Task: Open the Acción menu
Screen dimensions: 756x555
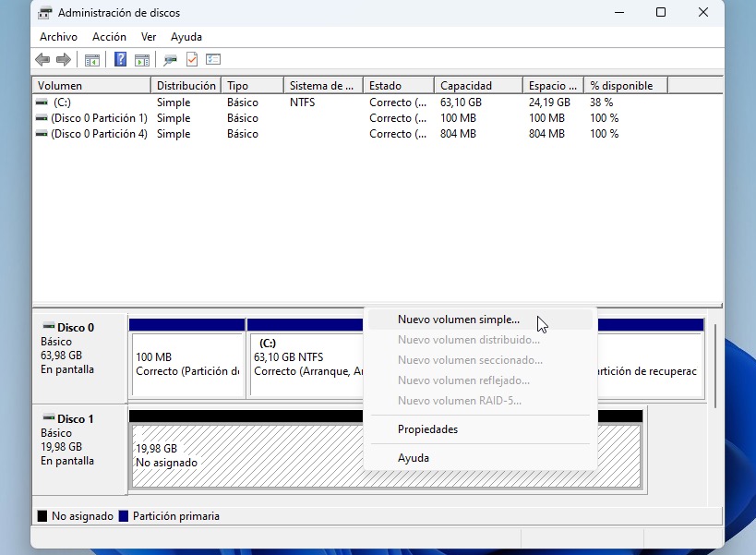Action: coord(110,37)
